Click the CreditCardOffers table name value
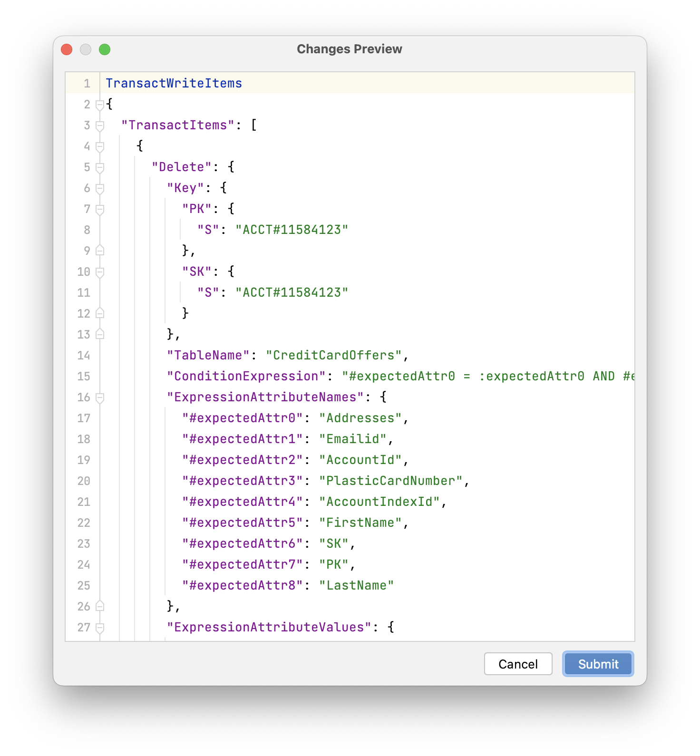700x756 pixels. pos(334,355)
